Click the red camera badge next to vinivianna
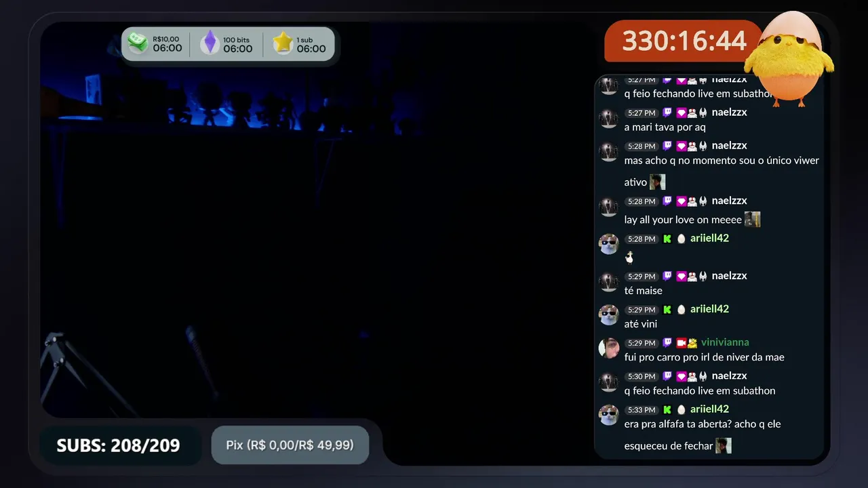The image size is (868, 488). (681, 343)
